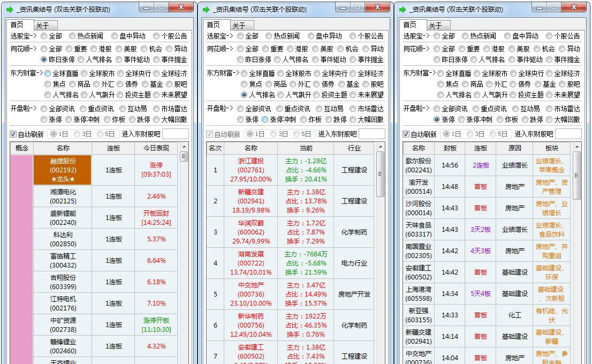Click 张停开板 [11:10:30] cell in left table

click(156, 325)
